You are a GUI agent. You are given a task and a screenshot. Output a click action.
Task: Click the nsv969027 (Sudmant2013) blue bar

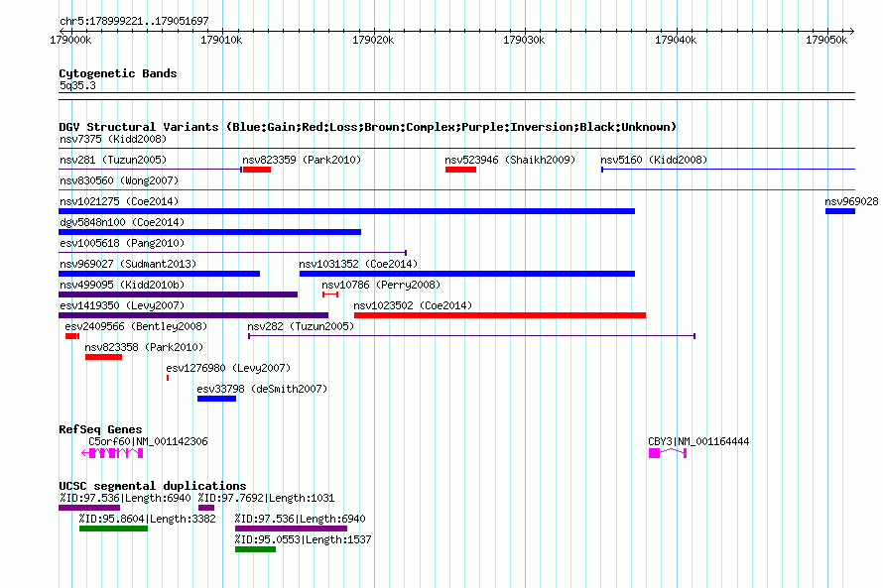pyautogui.click(x=160, y=274)
